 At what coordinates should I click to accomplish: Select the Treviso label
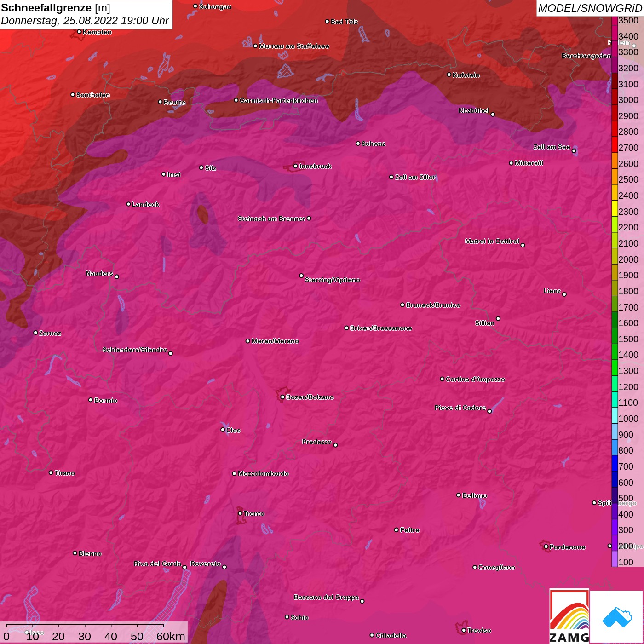tap(479, 630)
